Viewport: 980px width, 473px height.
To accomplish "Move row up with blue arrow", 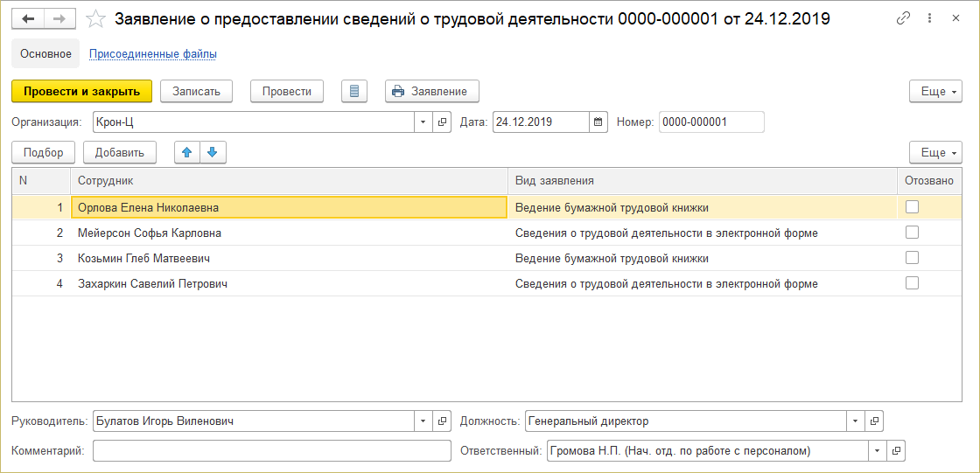I will [186, 152].
